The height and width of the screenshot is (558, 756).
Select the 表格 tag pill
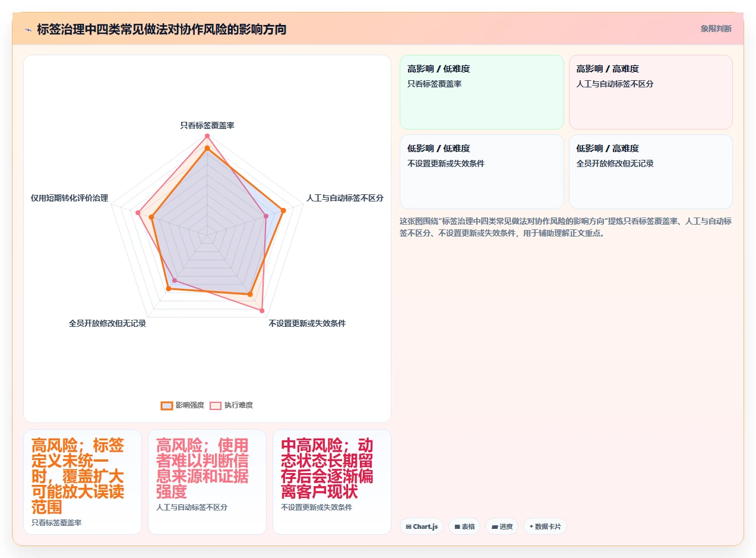pyautogui.click(x=464, y=527)
